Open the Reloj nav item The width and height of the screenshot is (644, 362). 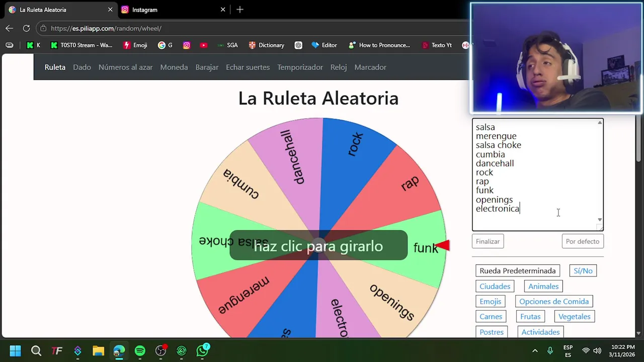(x=339, y=67)
